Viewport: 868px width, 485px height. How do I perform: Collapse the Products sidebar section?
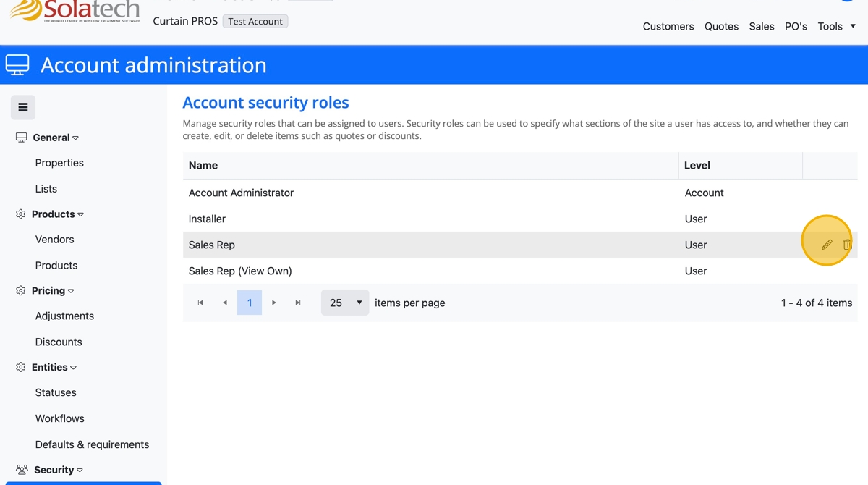(53, 214)
